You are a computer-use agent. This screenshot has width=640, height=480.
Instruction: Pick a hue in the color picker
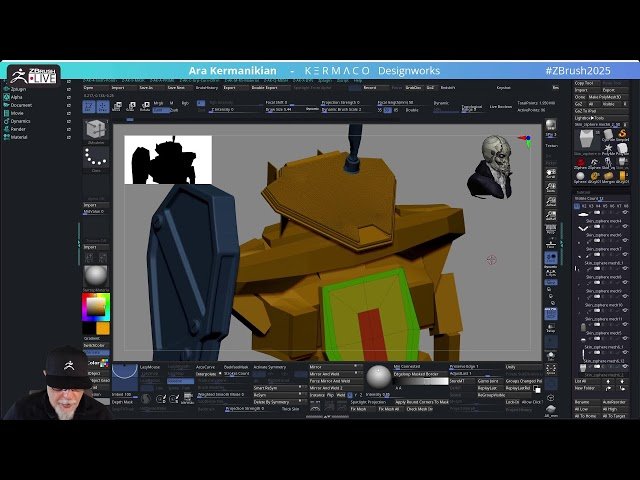[x=96, y=307]
